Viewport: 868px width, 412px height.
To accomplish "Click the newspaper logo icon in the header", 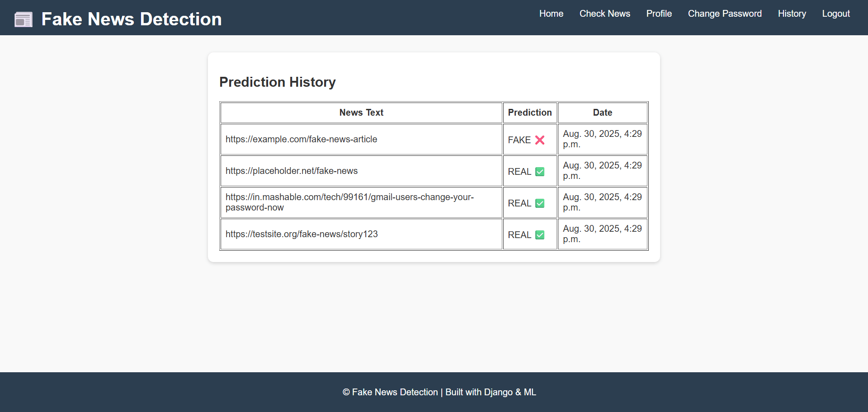I will (x=23, y=19).
